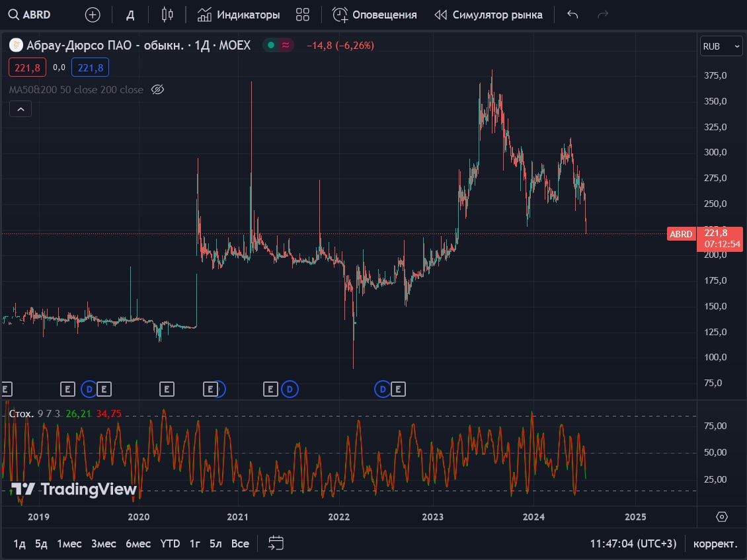
Task: Select the YTD date range
Action: pyautogui.click(x=170, y=543)
